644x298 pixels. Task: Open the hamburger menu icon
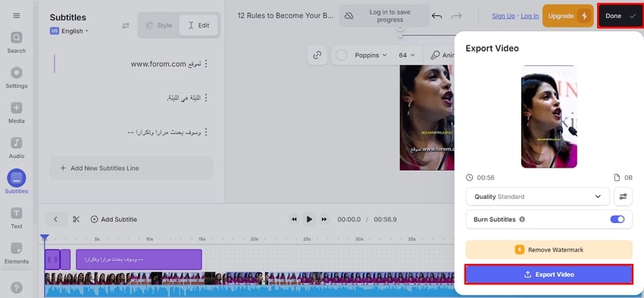point(17,16)
